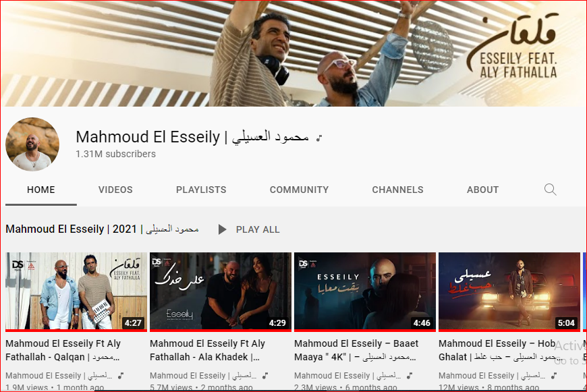Click the channel banner image
Viewport: 587px width, 392px height.
pos(293,53)
